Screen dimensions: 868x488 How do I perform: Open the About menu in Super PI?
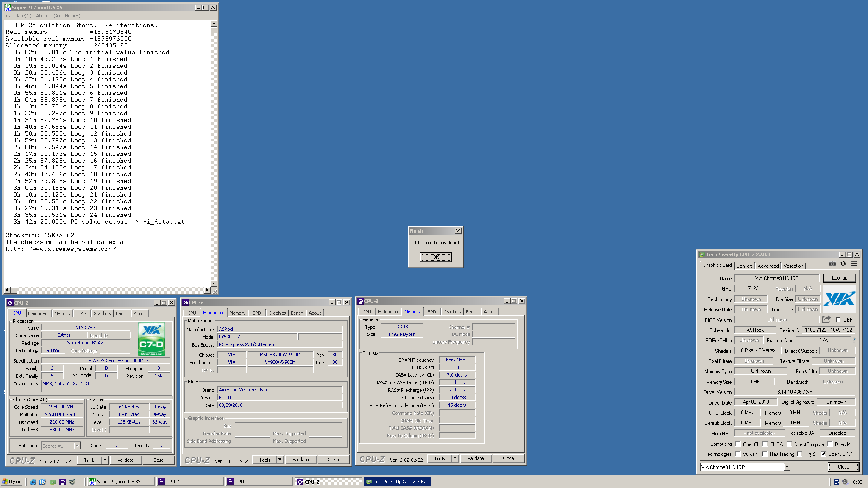pyautogui.click(x=48, y=16)
